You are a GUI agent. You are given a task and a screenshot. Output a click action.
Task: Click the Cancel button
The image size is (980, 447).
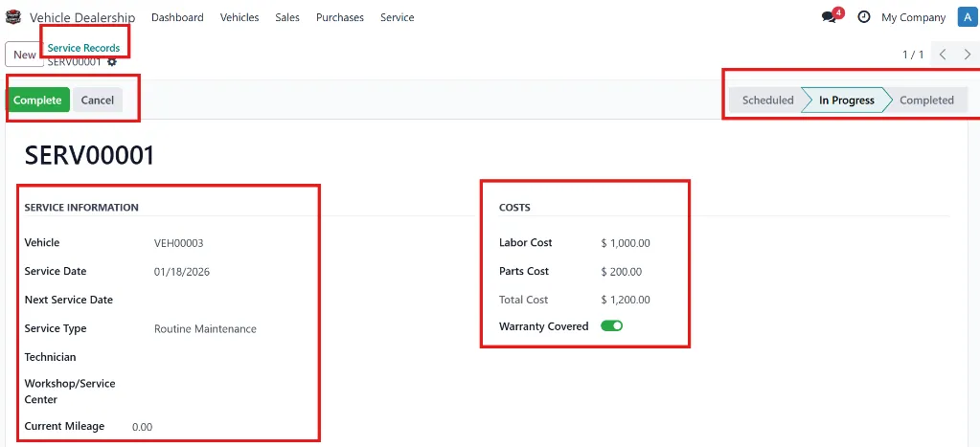pyautogui.click(x=98, y=100)
